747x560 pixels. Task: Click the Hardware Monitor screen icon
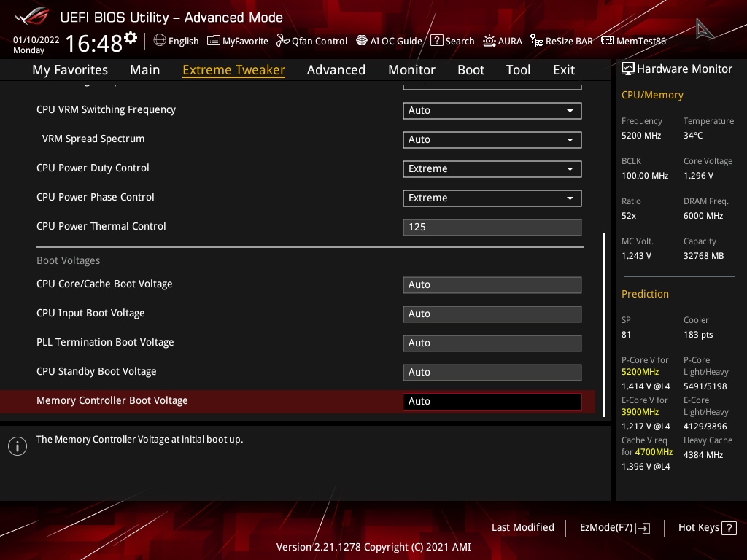coord(628,69)
